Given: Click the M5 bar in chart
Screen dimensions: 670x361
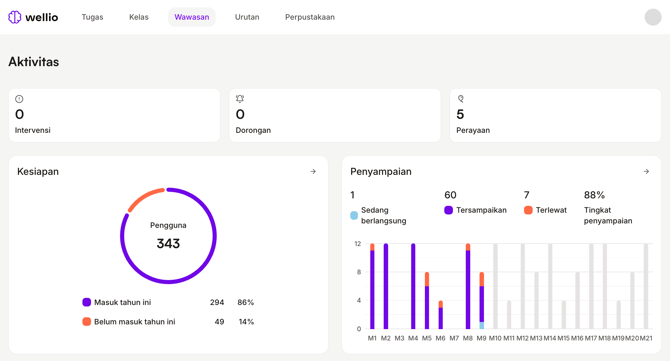Looking at the screenshot, I should coord(427,300).
